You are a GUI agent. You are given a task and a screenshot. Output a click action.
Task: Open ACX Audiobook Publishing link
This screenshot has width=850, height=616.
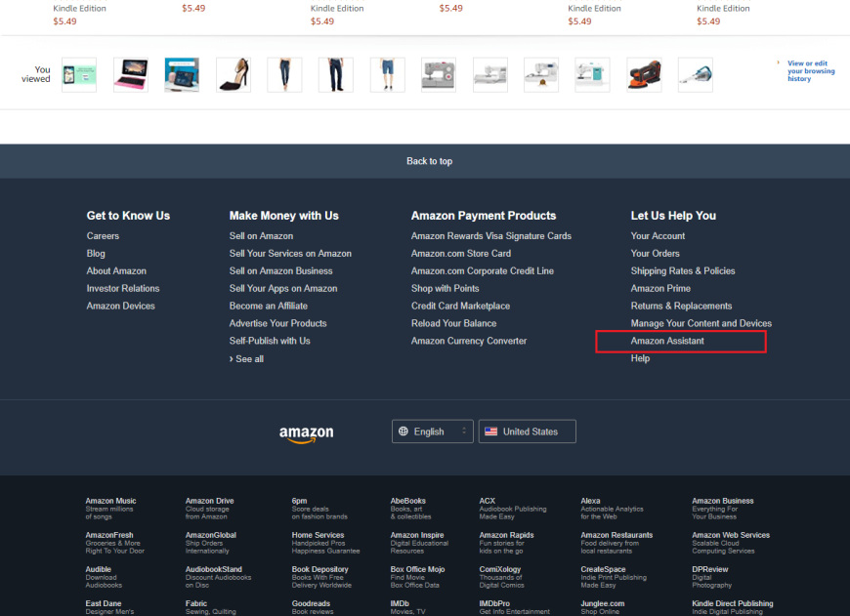pos(513,509)
